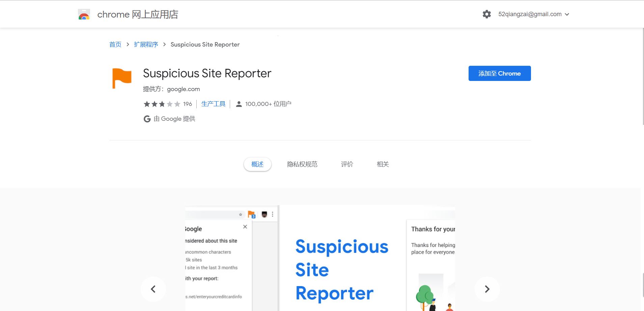Open settings via the gear icon
The image size is (644, 311).
pyautogui.click(x=486, y=14)
